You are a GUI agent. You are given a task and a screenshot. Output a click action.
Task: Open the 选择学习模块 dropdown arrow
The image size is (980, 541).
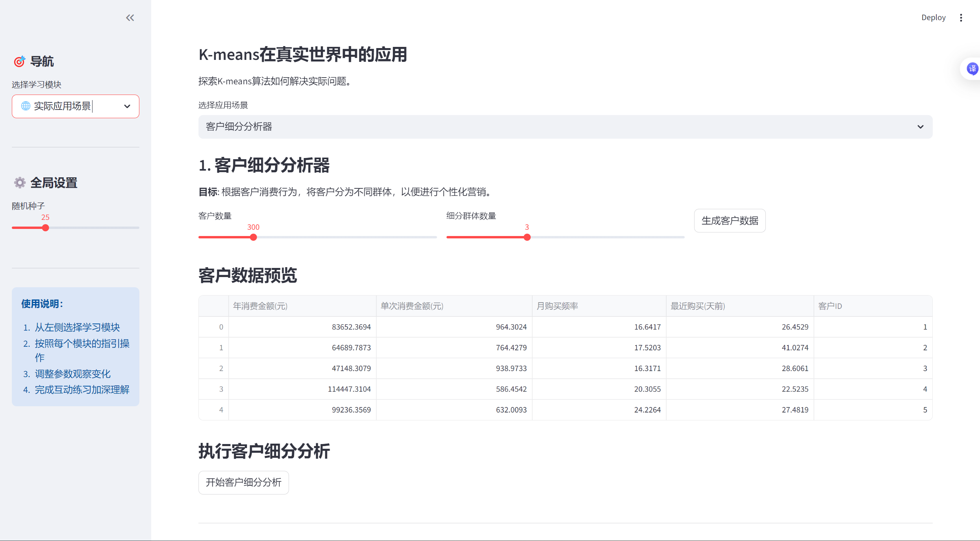[x=127, y=106]
